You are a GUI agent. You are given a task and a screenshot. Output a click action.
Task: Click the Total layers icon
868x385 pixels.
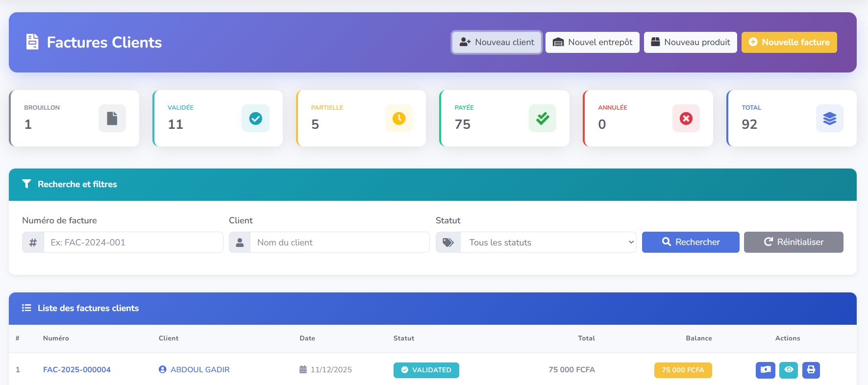tap(830, 119)
